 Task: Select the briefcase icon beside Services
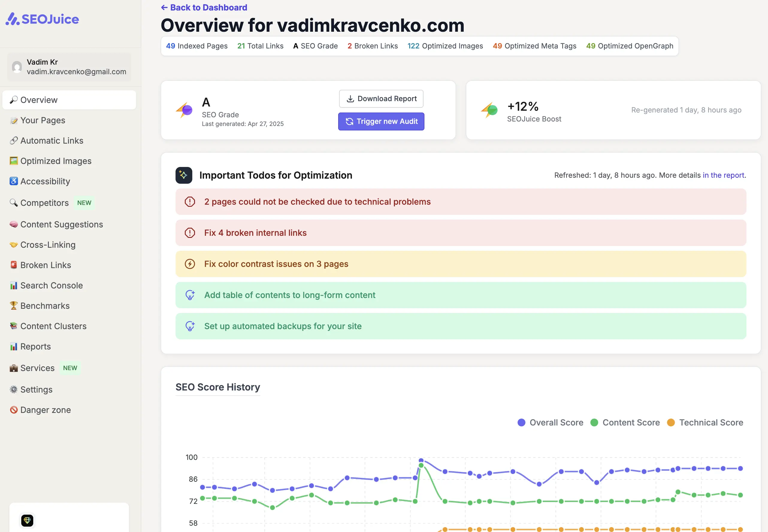click(x=13, y=368)
